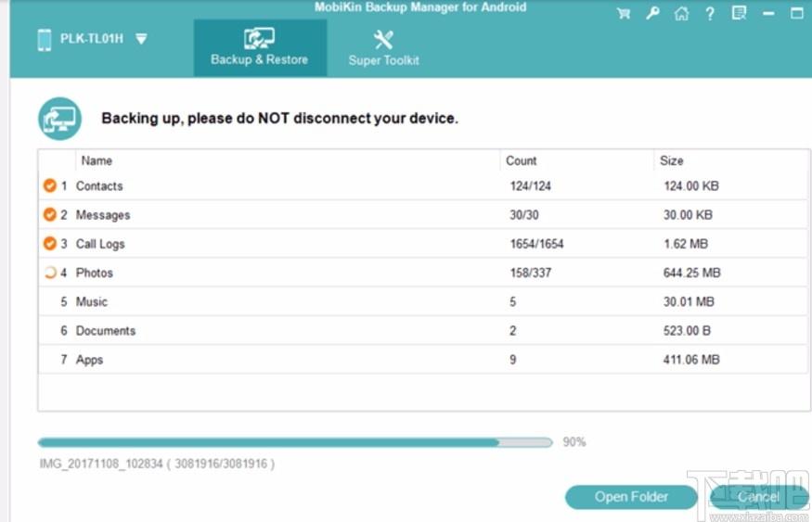Click the key registration icon
The width and height of the screenshot is (812, 522).
click(x=652, y=13)
